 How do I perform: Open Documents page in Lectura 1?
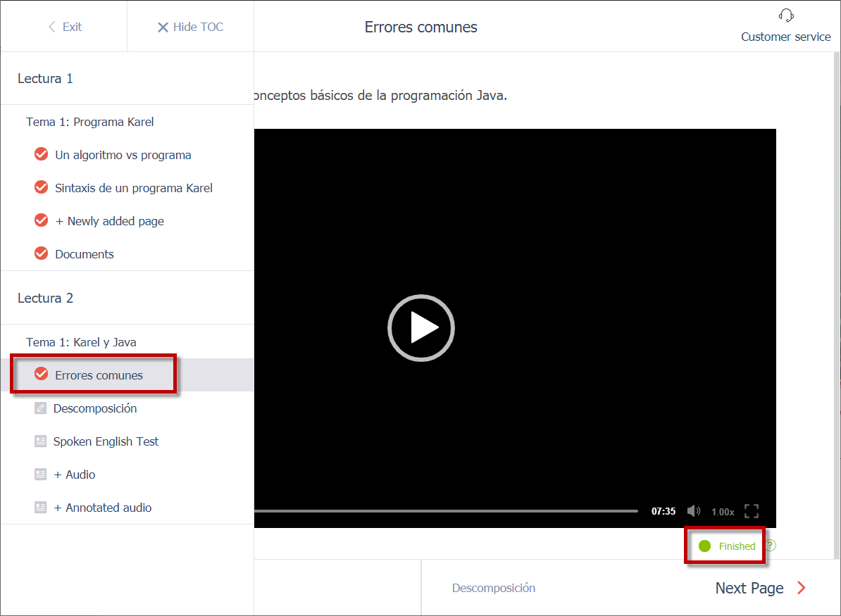[x=85, y=254]
